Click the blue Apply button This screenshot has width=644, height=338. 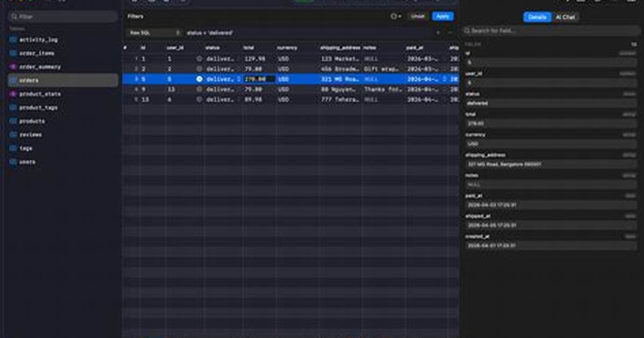click(443, 17)
